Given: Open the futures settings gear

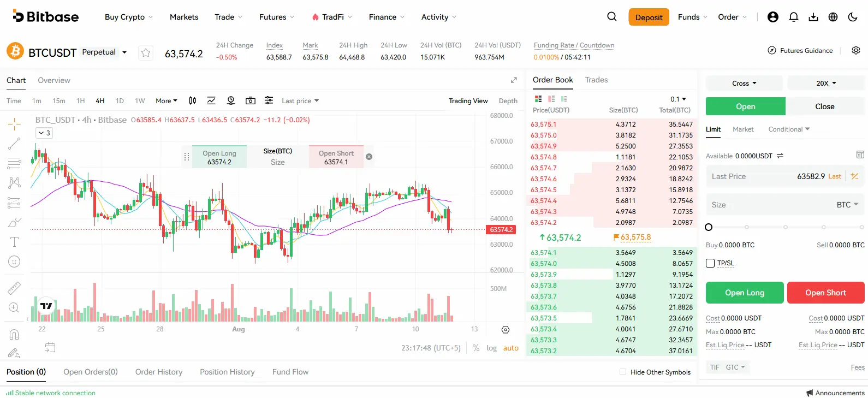Looking at the screenshot, I should pyautogui.click(x=856, y=50).
